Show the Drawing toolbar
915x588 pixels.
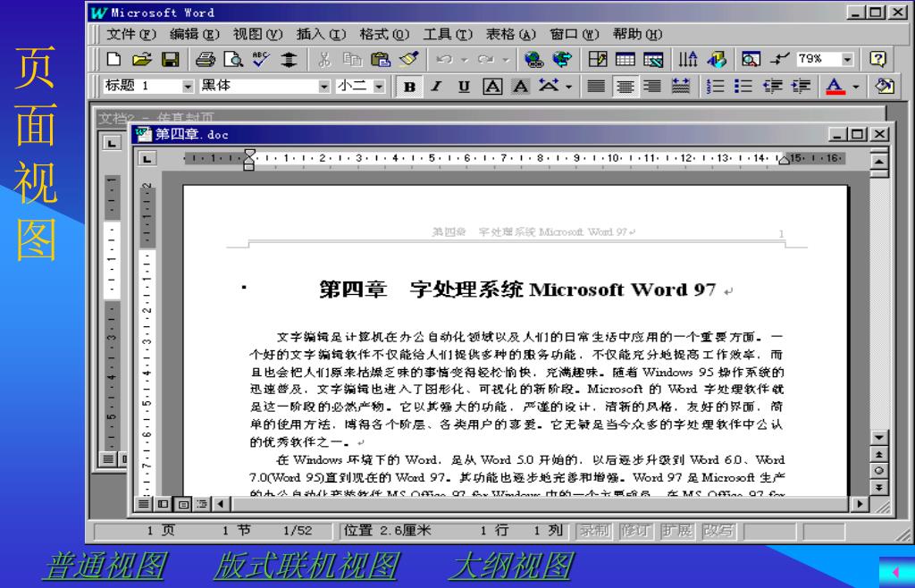717,59
